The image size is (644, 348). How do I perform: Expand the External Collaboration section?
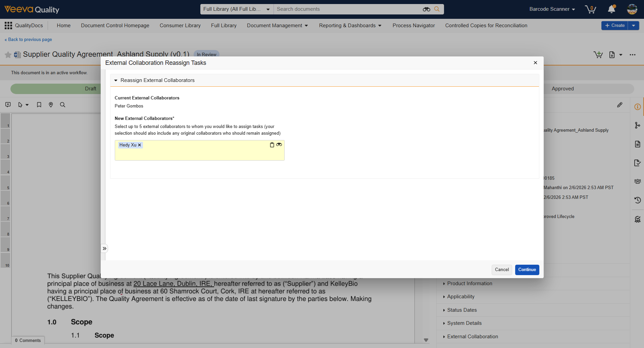472,337
